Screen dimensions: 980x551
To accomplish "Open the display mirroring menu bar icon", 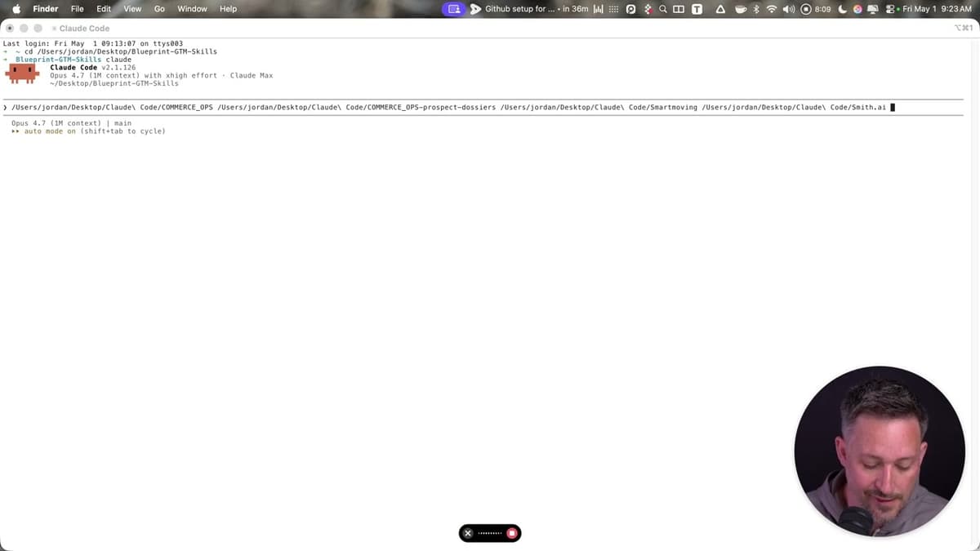I will click(x=873, y=9).
